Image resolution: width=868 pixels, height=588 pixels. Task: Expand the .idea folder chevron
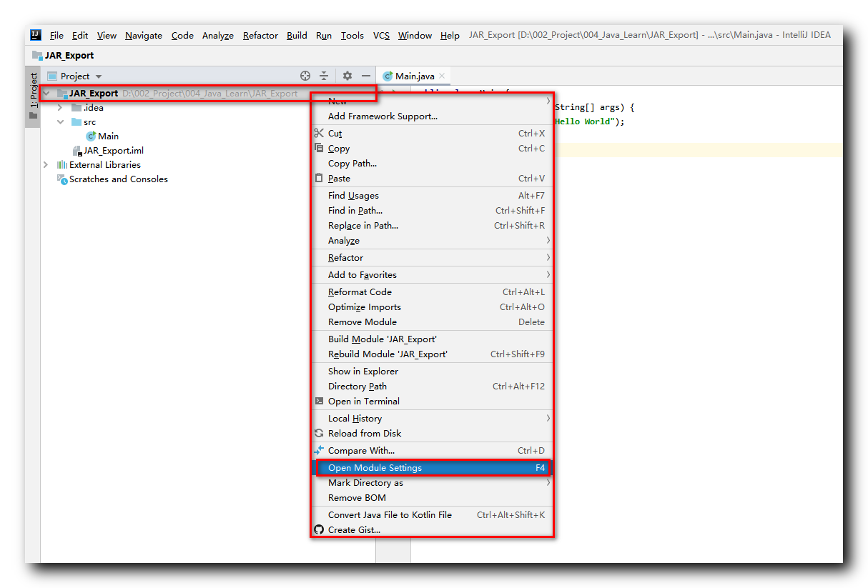coord(60,107)
